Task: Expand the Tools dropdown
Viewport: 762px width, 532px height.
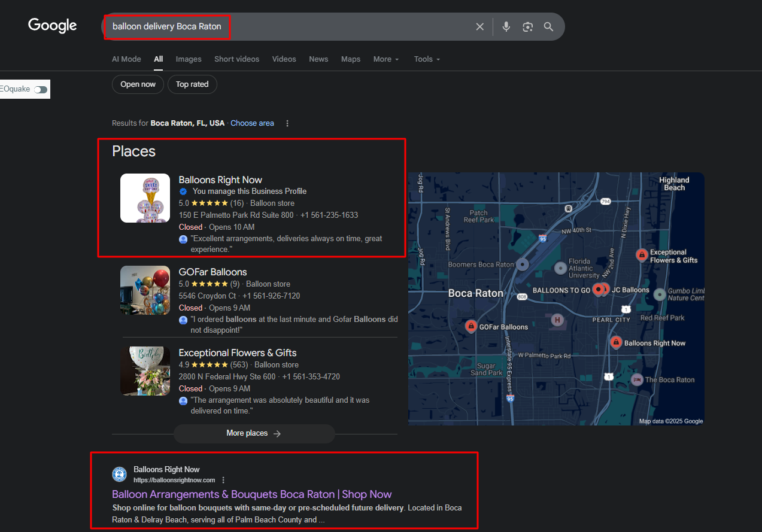Action: tap(427, 59)
